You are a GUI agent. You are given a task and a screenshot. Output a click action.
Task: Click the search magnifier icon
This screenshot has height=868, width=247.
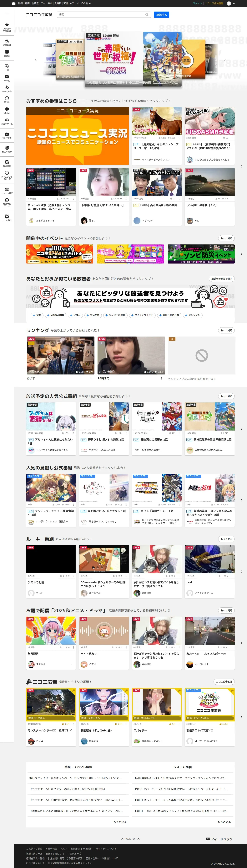click(x=147, y=14)
